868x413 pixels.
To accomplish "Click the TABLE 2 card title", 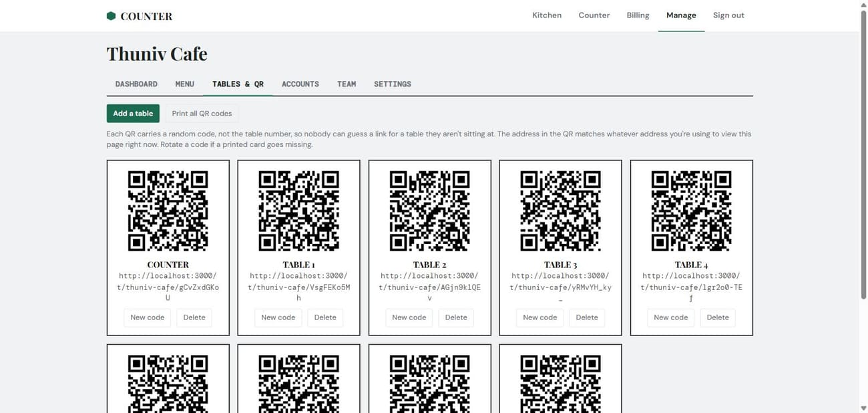I will (x=429, y=265).
